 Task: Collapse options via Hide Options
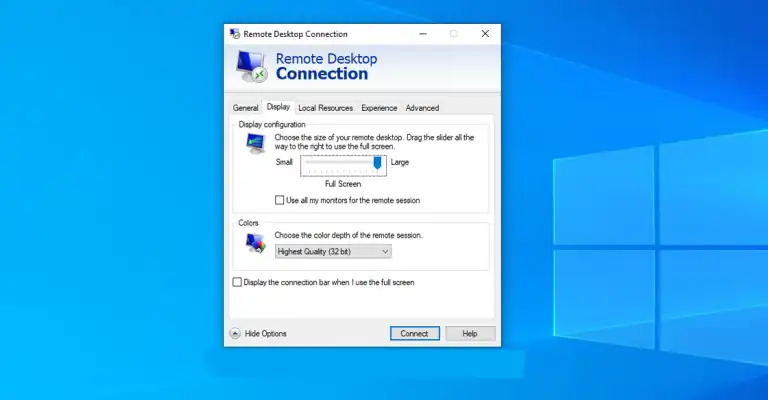coord(265,333)
